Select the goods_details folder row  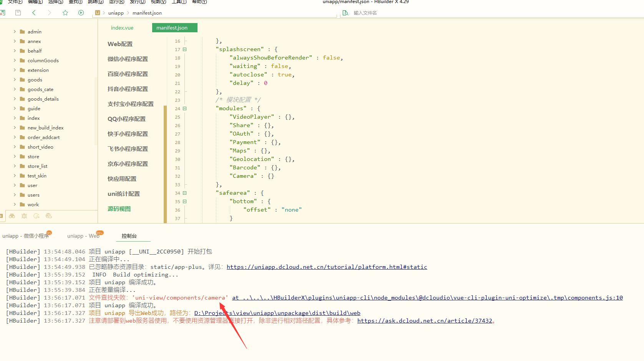(49, 99)
